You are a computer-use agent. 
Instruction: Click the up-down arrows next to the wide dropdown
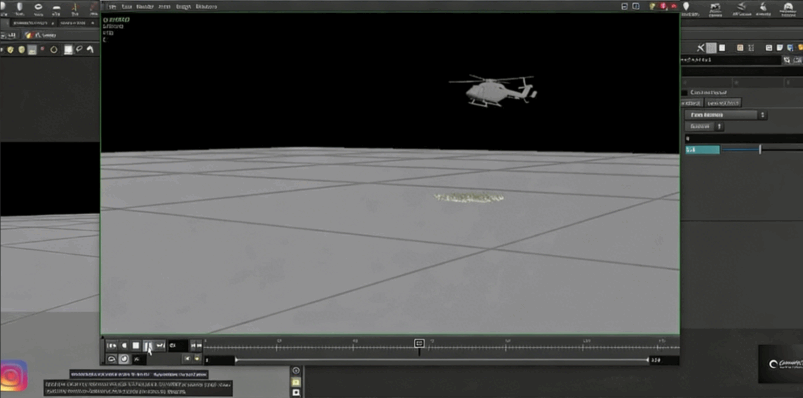(763, 115)
